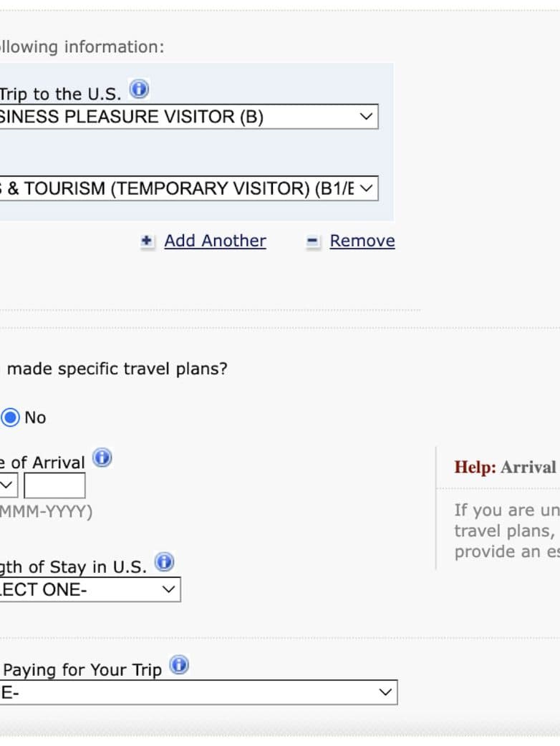Open the arrival date month dropdown
The height and width of the screenshot is (746, 560).
tap(8, 485)
